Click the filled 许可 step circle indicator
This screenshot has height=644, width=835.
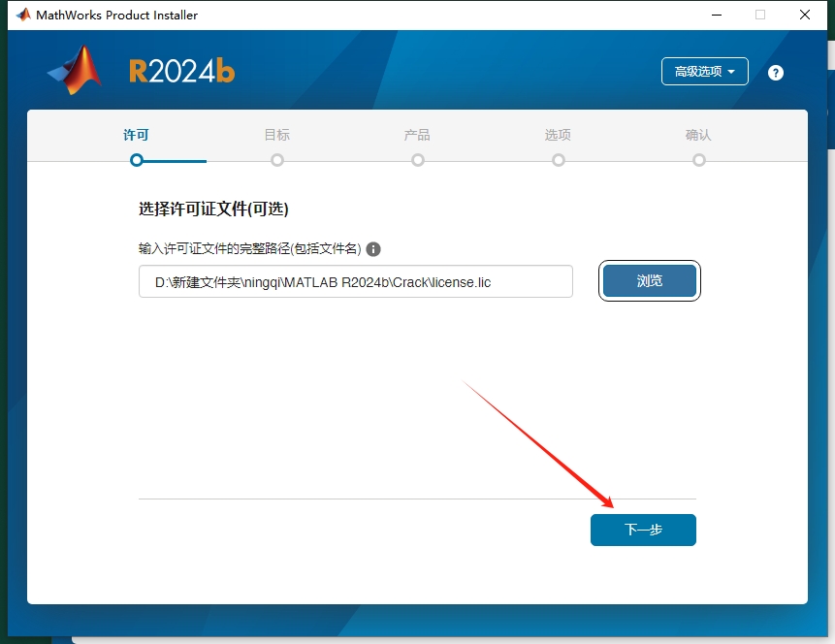pyautogui.click(x=135, y=160)
